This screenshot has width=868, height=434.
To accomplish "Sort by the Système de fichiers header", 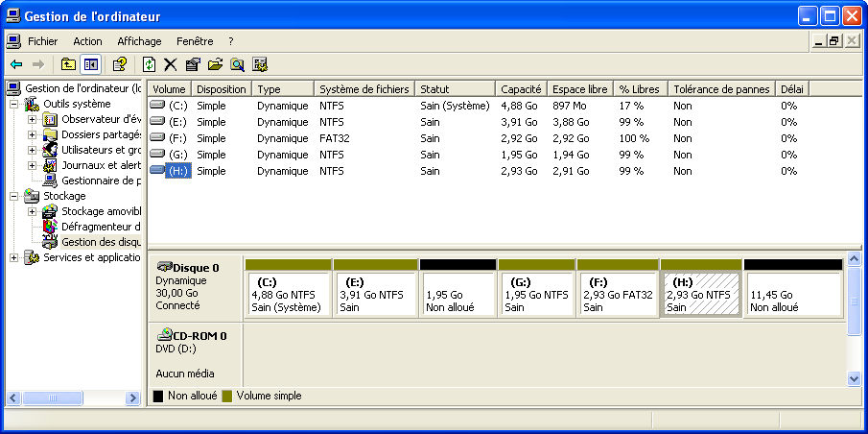I will (364, 89).
